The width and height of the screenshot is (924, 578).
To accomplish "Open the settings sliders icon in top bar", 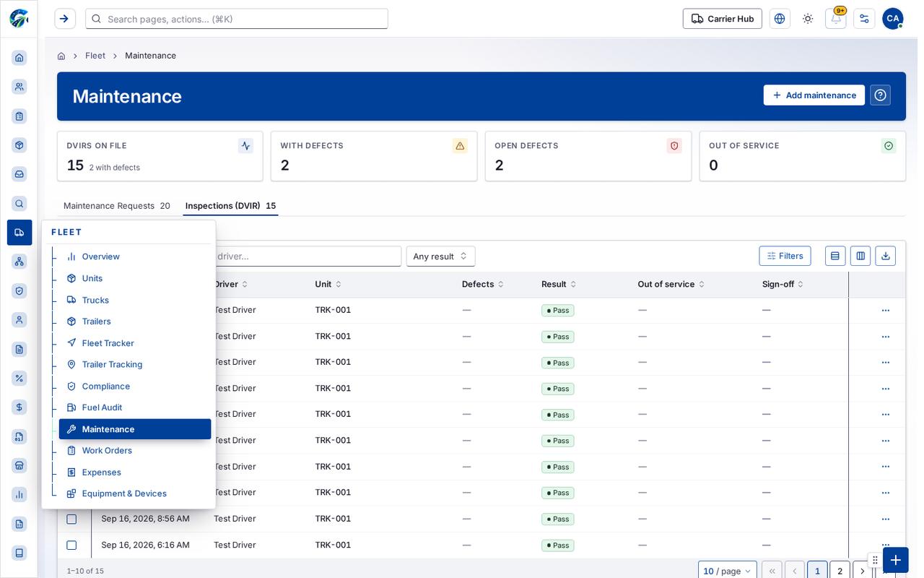I will (864, 19).
